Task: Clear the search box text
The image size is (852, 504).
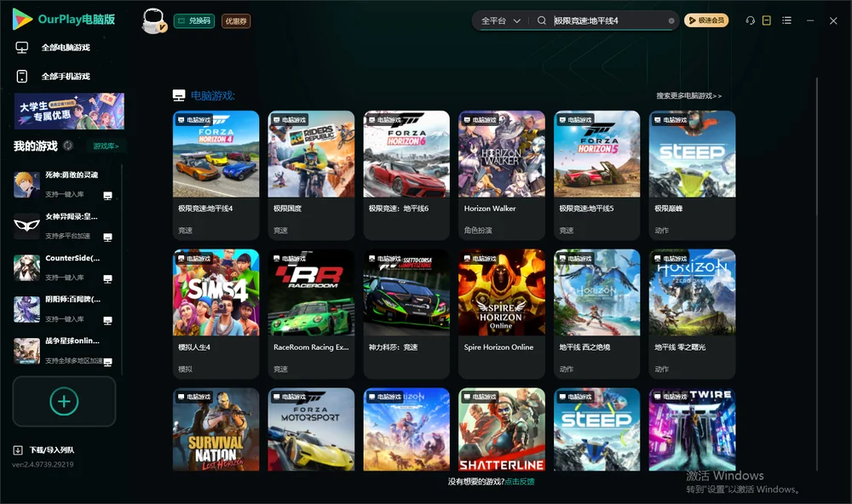Action: (671, 21)
